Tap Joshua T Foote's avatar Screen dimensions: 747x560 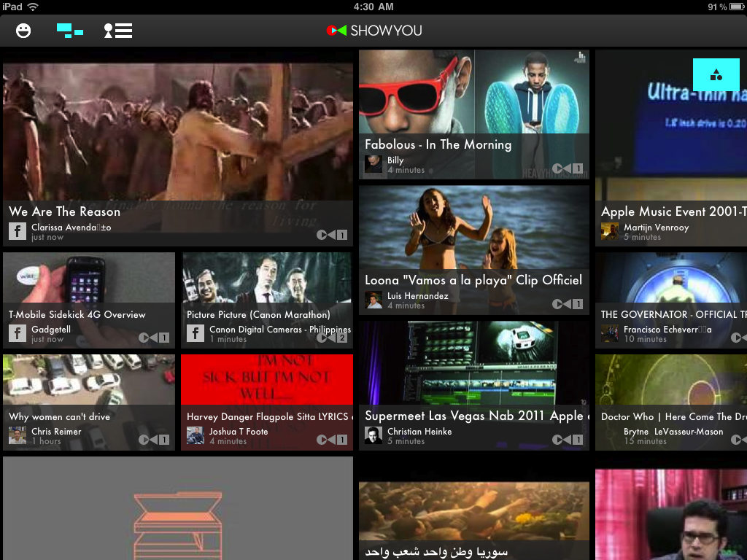coord(196,436)
